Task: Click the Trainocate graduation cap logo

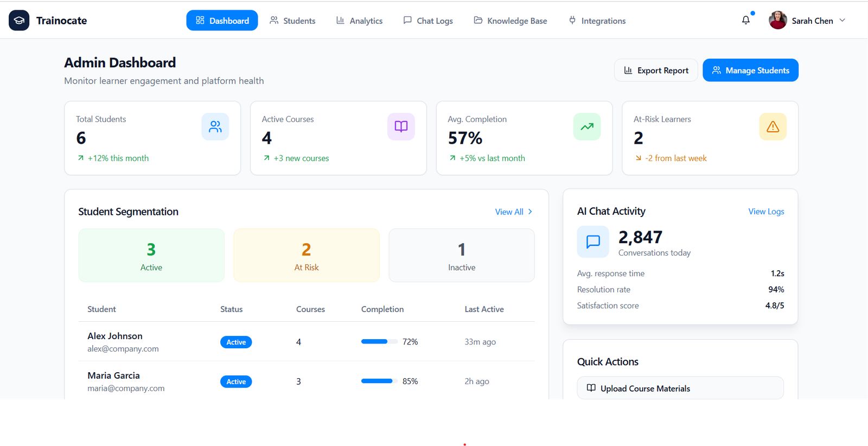Action: (19, 21)
